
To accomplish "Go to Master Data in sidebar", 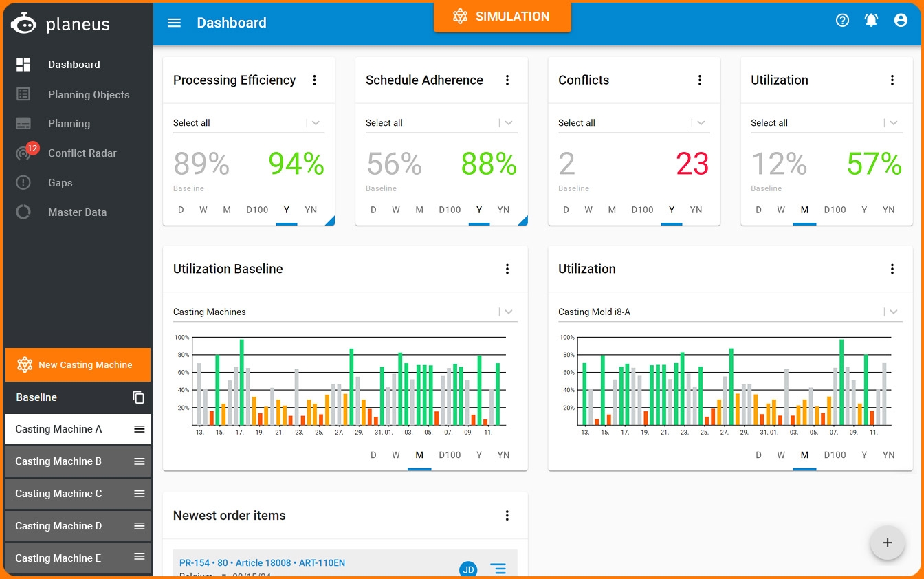I will click(x=76, y=212).
